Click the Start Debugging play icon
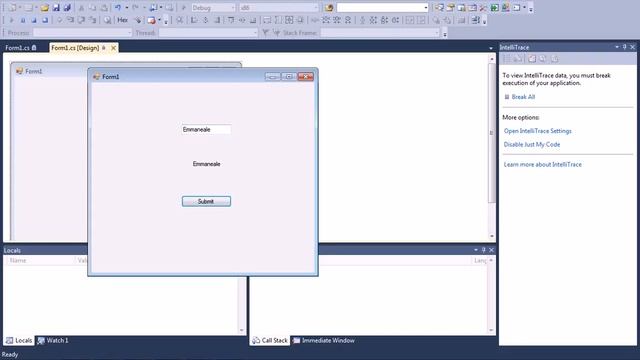 point(184,8)
